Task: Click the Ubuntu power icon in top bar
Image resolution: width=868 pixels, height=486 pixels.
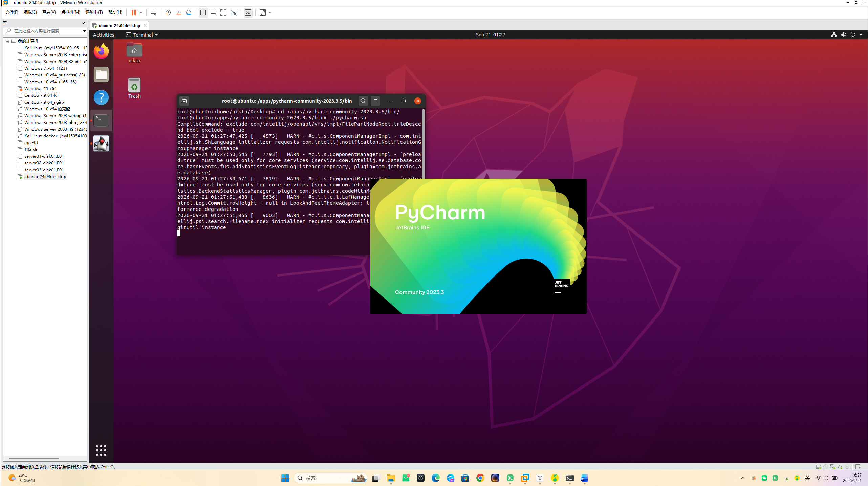Action: (853, 35)
